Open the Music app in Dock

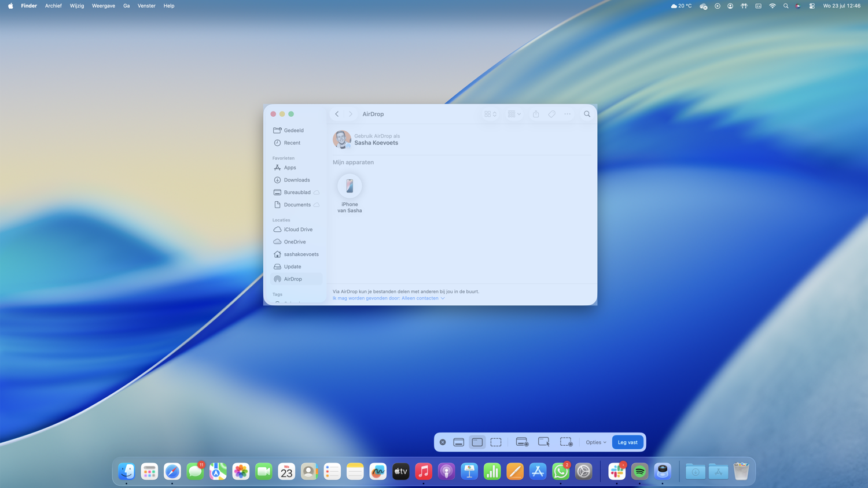pos(424,471)
